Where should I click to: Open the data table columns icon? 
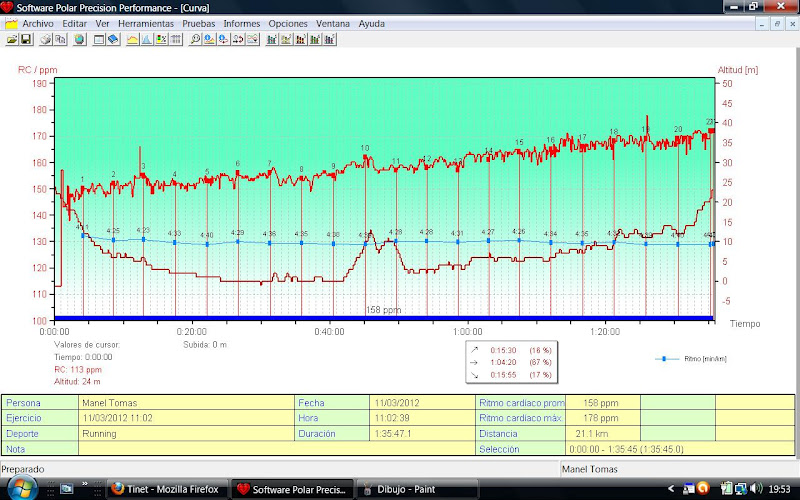(176, 39)
